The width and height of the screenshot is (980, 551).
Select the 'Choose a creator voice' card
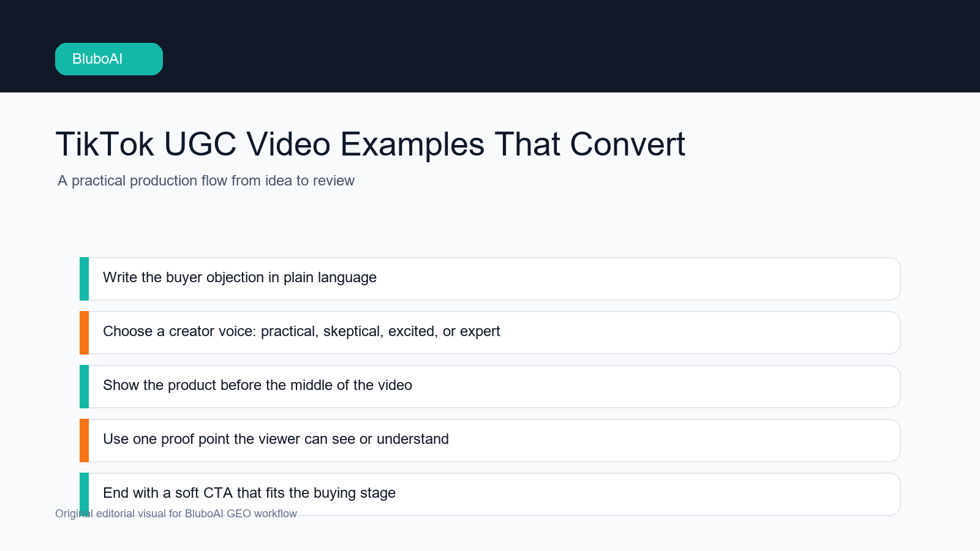(490, 332)
